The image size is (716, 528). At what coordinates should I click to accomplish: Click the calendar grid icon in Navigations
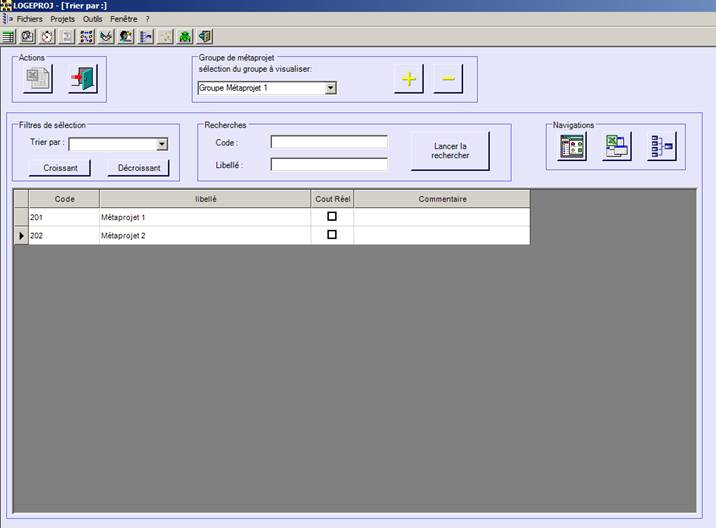pyautogui.click(x=573, y=147)
